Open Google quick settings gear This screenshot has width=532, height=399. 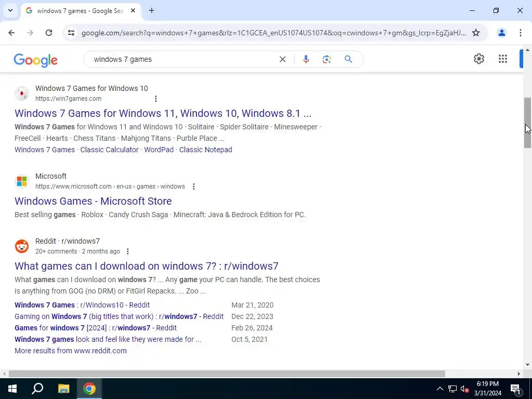pyautogui.click(x=478, y=59)
